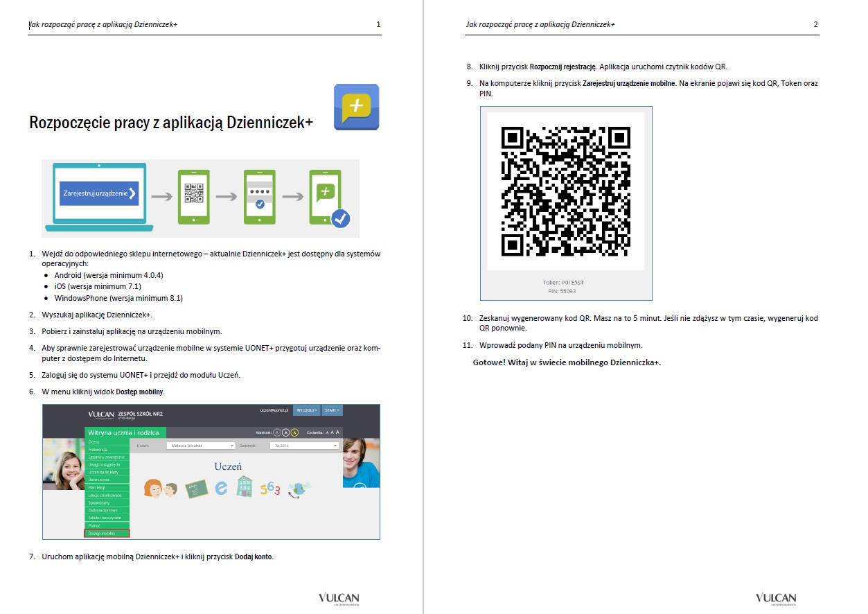Click the blue Zarejestruj urządzenie button
Screen dimensions: 868x614
click(x=99, y=193)
